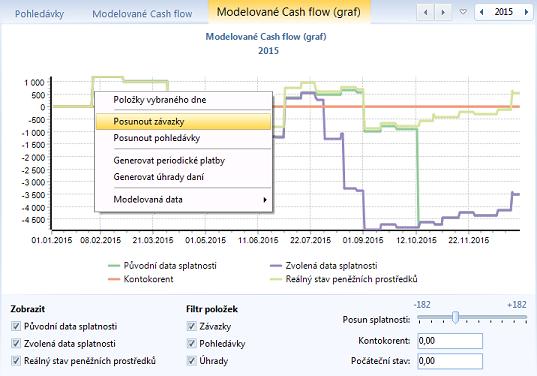
Task: Select Posunout pohledávky menu entry
Action: [x=184, y=138]
